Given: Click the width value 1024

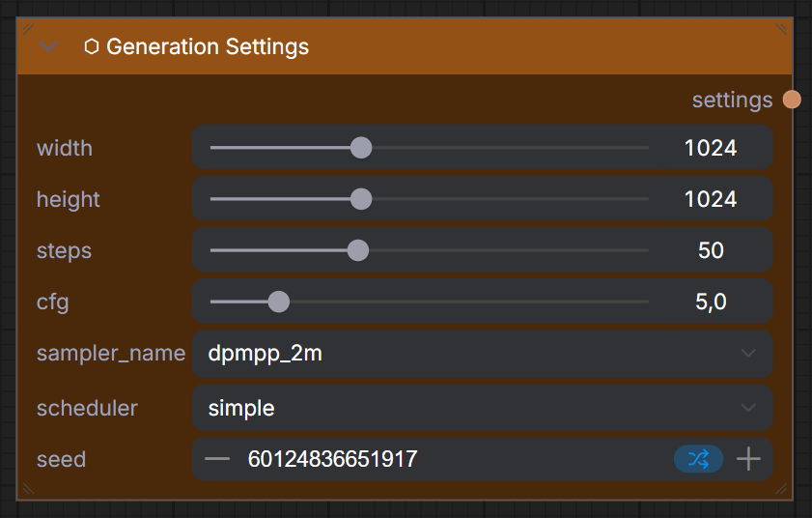Looking at the screenshot, I should [711, 148].
